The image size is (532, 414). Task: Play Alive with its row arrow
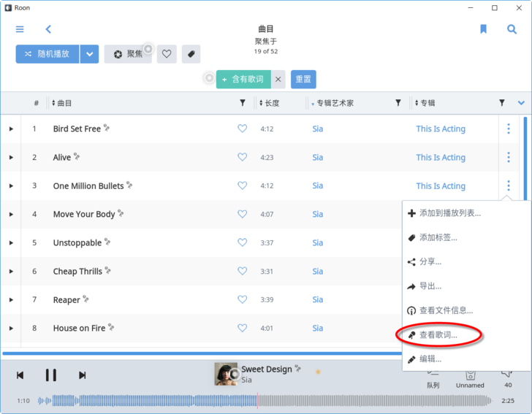coord(11,157)
